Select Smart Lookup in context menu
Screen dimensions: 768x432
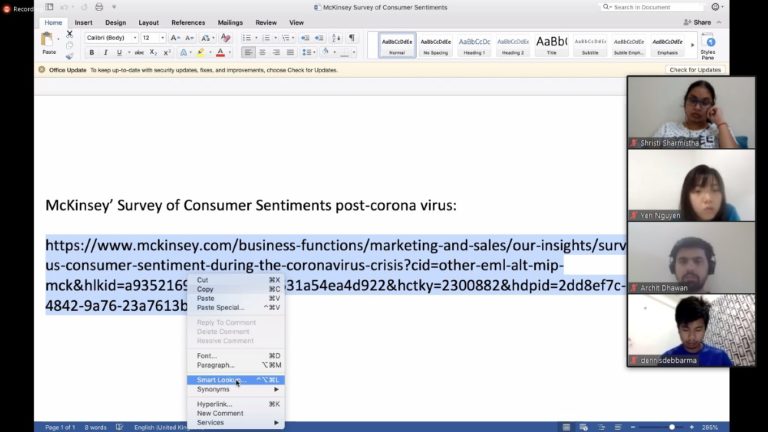click(221, 380)
